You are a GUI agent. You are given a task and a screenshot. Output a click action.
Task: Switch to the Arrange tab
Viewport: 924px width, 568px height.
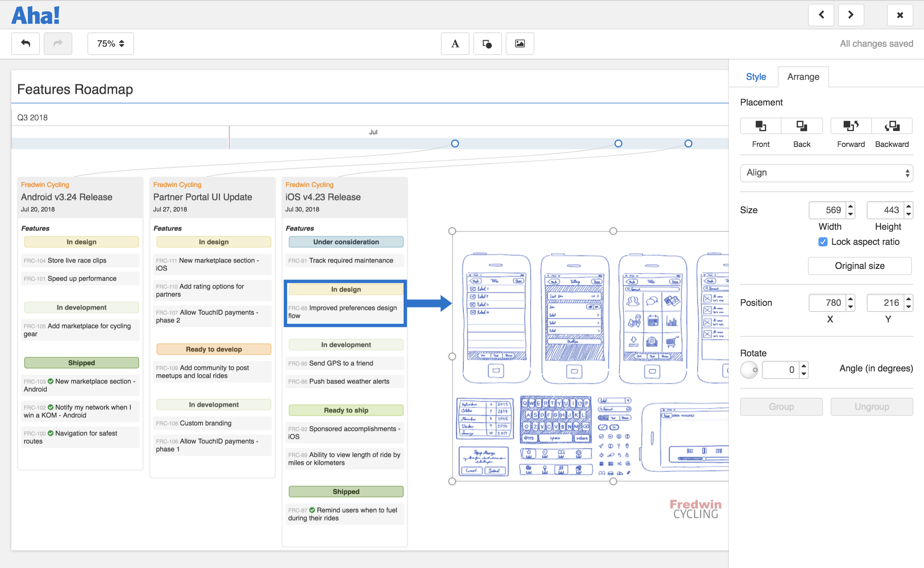click(x=803, y=76)
